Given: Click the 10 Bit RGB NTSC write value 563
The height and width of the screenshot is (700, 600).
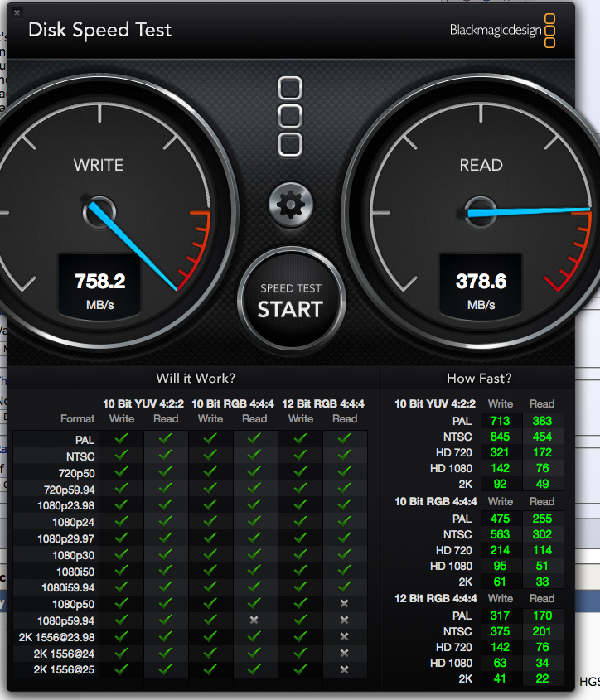Looking at the screenshot, I should coord(500,534).
